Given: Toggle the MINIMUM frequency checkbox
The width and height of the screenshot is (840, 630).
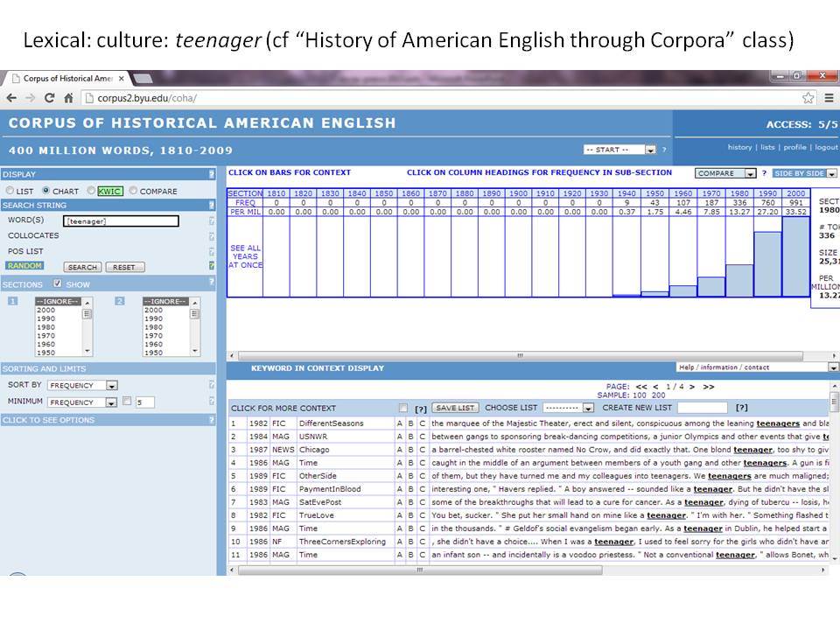Looking at the screenshot, I should tap(127, 401).
